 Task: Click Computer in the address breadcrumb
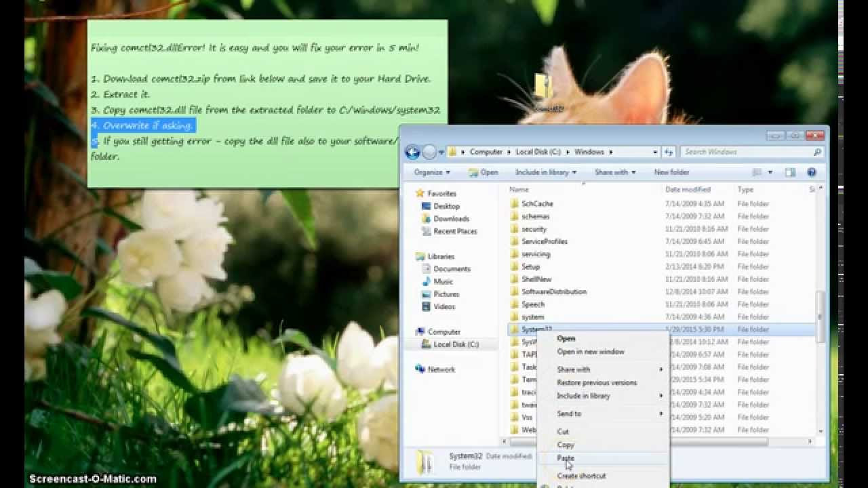coord(486,152)
